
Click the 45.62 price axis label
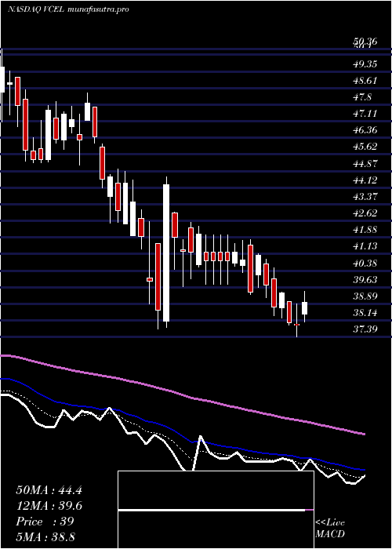[x=365, y=147]
